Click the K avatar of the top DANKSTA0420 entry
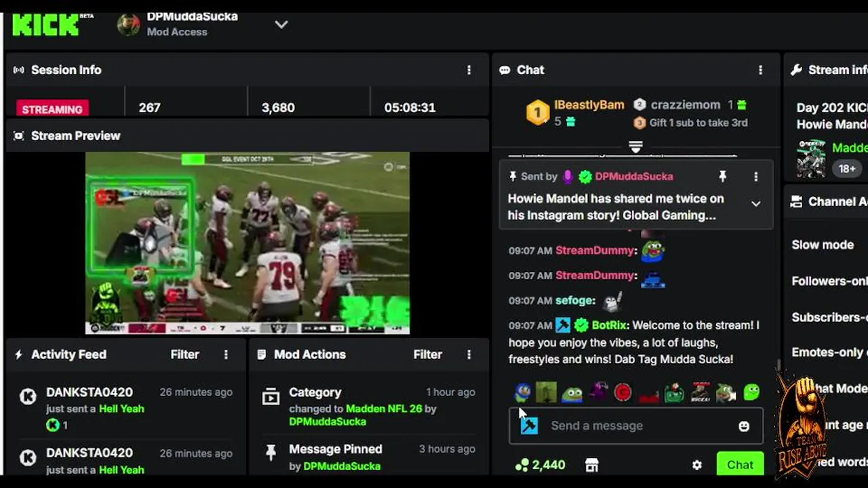The width and height of the screenshot is (868, 488). tap(28, 396)
